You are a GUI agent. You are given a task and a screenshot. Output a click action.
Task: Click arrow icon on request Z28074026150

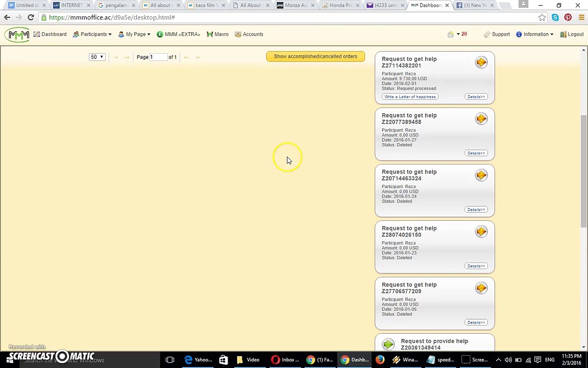481,231
